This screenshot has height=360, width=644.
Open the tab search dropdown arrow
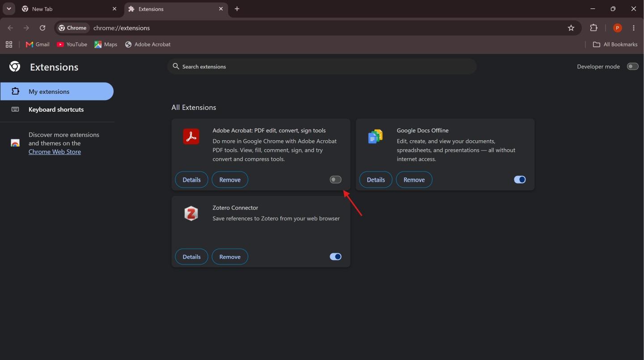[x=8, y=8]
